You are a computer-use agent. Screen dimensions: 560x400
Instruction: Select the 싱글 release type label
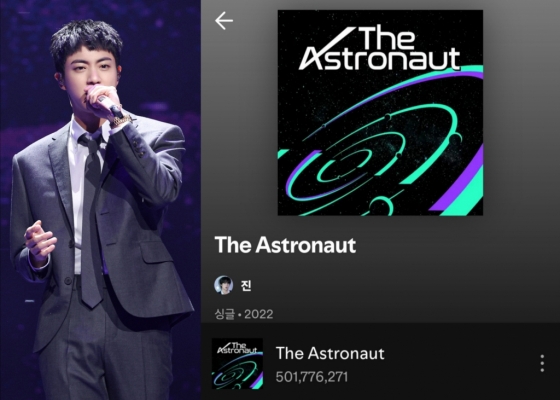click(x=225, y=314)
